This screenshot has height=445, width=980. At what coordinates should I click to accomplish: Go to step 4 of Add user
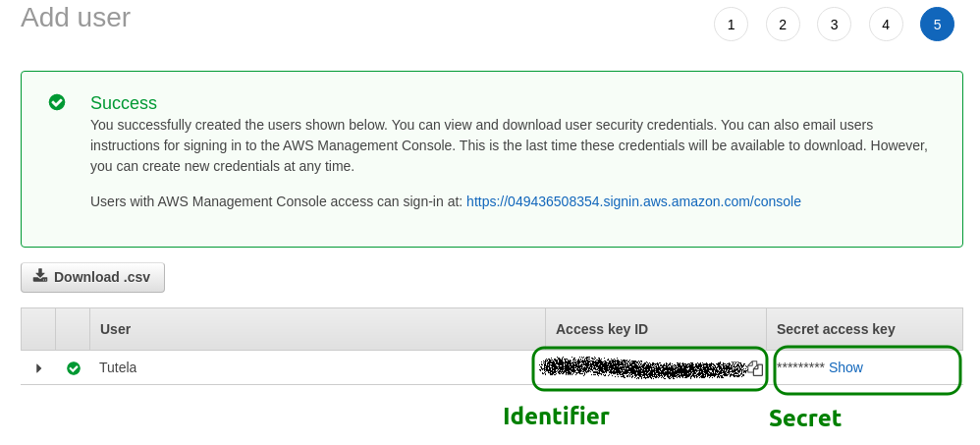pos(886,25)
